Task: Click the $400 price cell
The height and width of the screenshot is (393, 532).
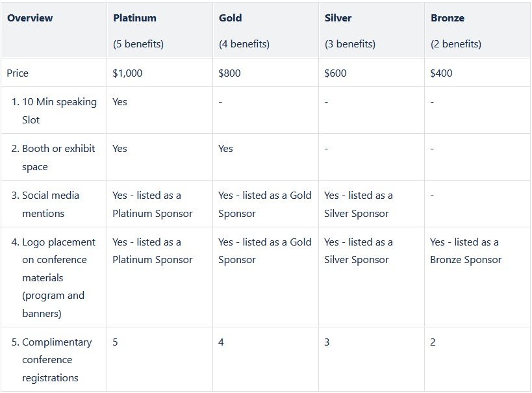Action: 441,73
